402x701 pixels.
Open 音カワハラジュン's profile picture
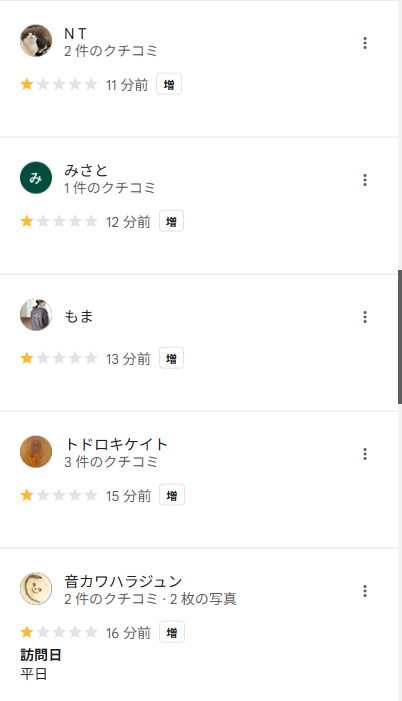click(36, 589)
